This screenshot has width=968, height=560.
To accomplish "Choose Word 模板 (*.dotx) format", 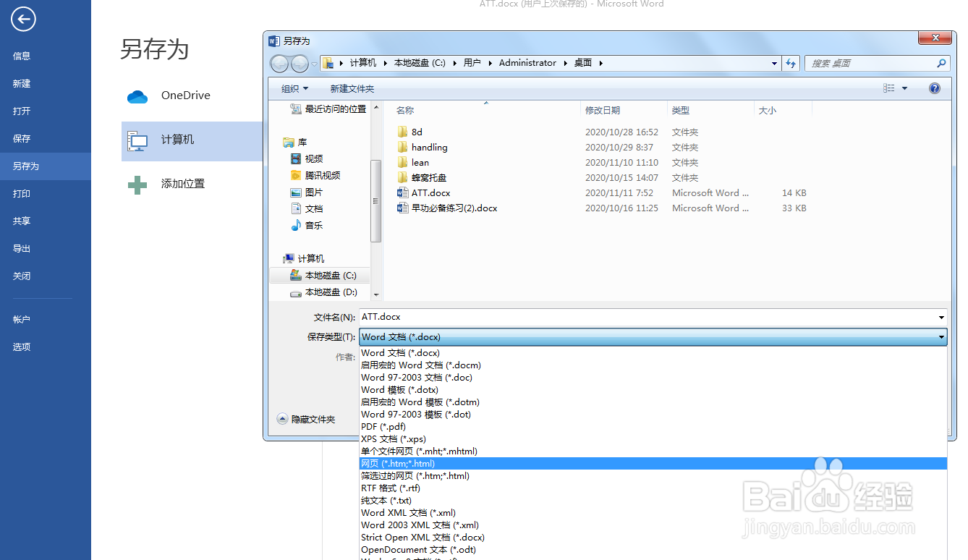I will pos(400,390).
